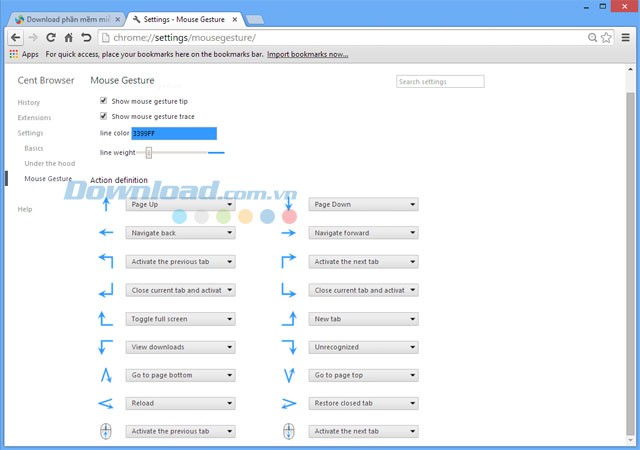Open Help in the settings sidebar

click(24, 209)
